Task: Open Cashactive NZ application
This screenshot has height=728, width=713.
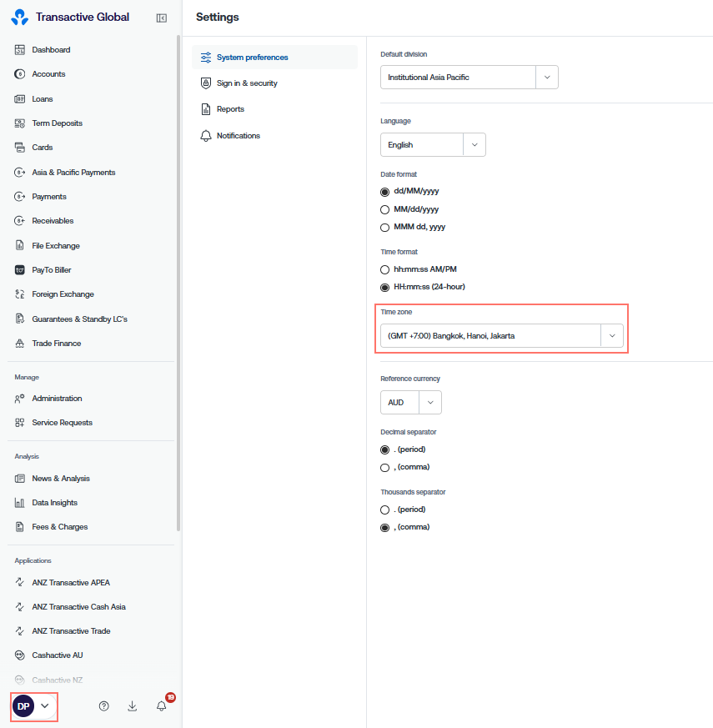Action: [x=57, y=680]
